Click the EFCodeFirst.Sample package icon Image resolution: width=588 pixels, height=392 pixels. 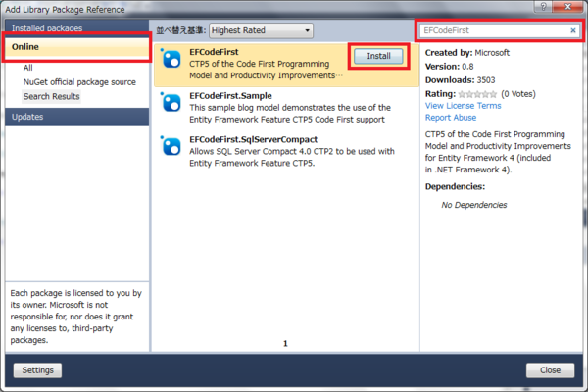171,102
